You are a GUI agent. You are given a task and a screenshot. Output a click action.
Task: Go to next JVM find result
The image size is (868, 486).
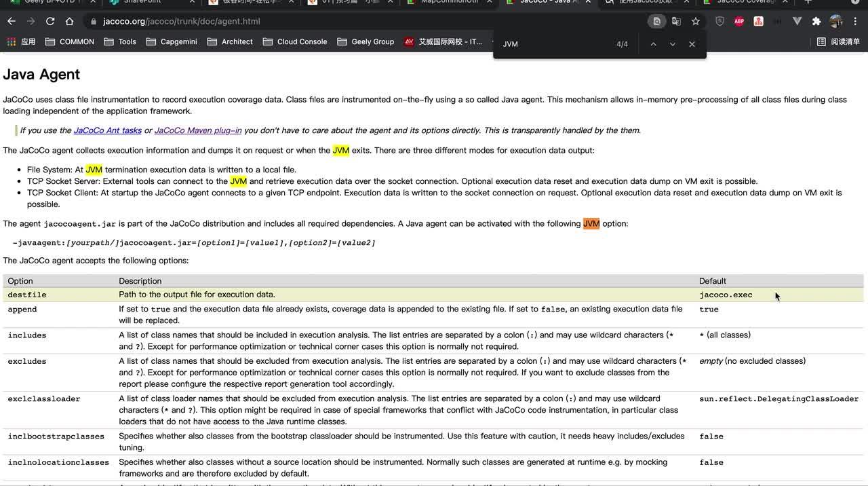pos(672,44)
